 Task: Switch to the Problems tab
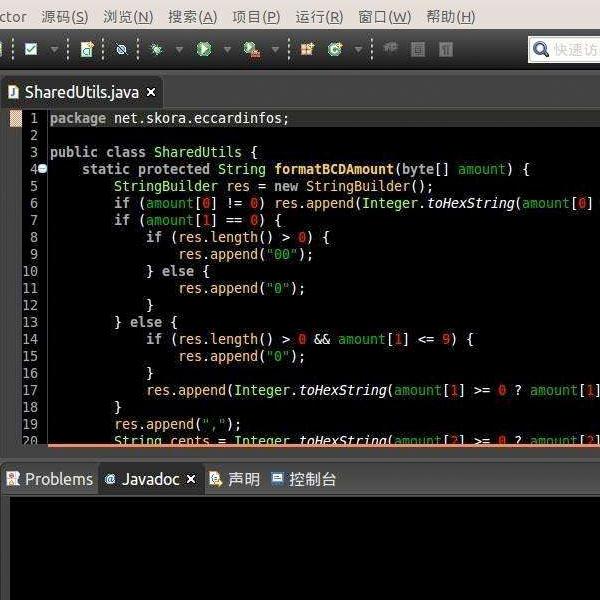(49, 479)
